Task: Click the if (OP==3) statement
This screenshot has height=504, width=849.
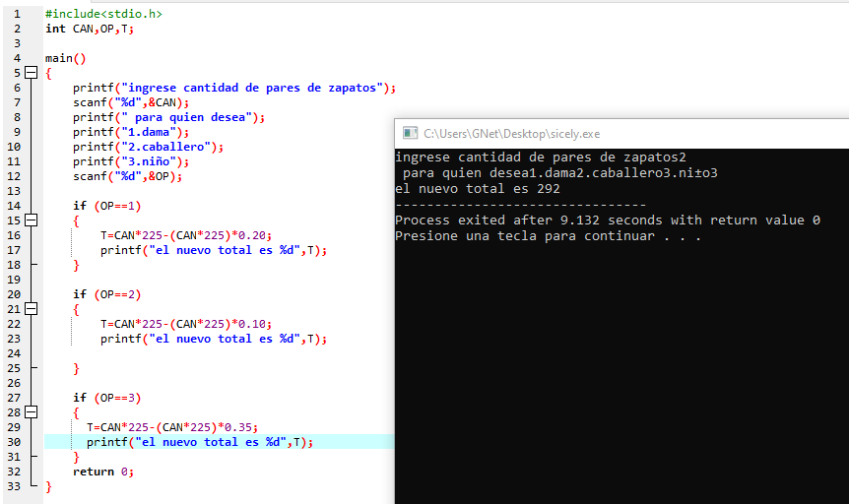Action: [107, 398]
